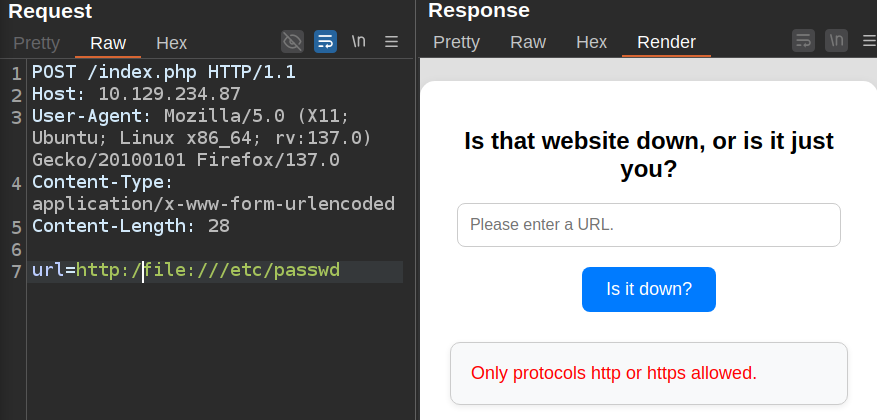This screenshot has height=420, width=877.
Task: Open the request Hex tab
Action: pos(172,43)
